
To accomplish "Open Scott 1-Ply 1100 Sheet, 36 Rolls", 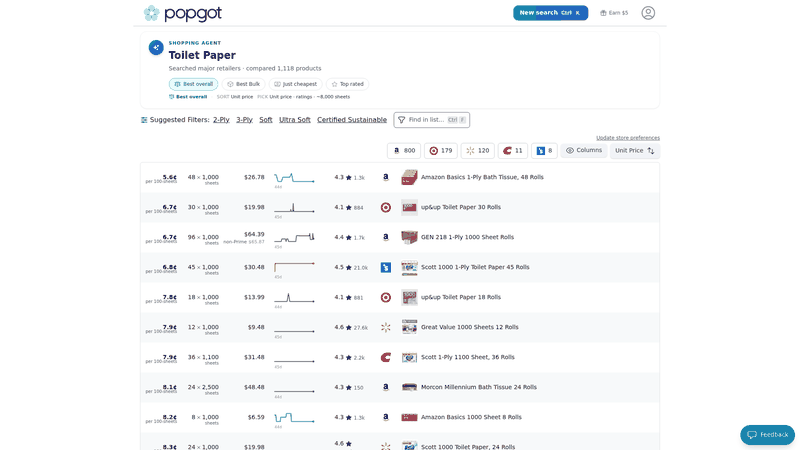I will pyautogui.click(x=467, y=357).
